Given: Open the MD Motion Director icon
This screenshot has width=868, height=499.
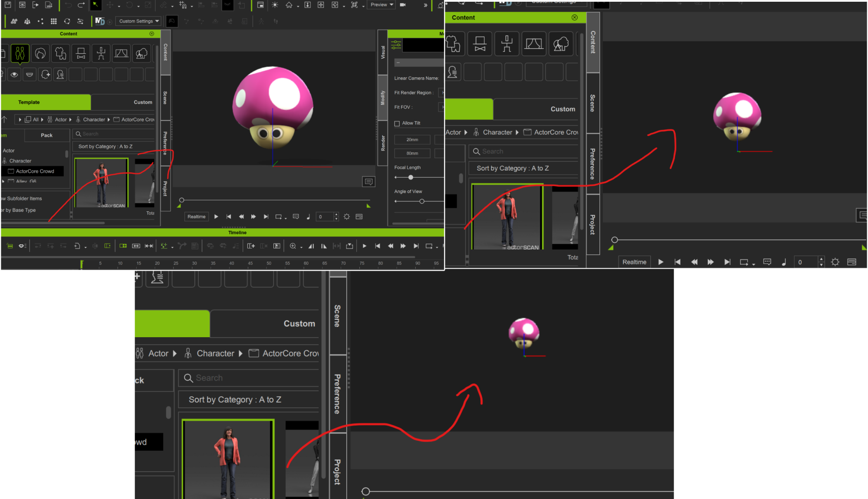Looking at the screenshot, I should click(x=100, y=21).
